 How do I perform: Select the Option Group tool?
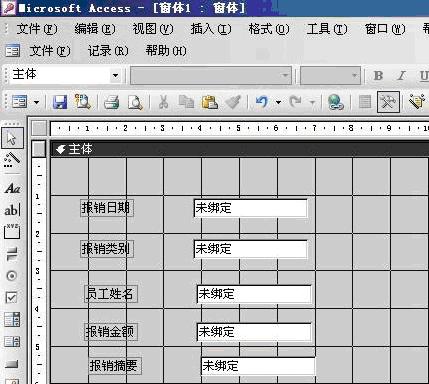tap(12, 231)
